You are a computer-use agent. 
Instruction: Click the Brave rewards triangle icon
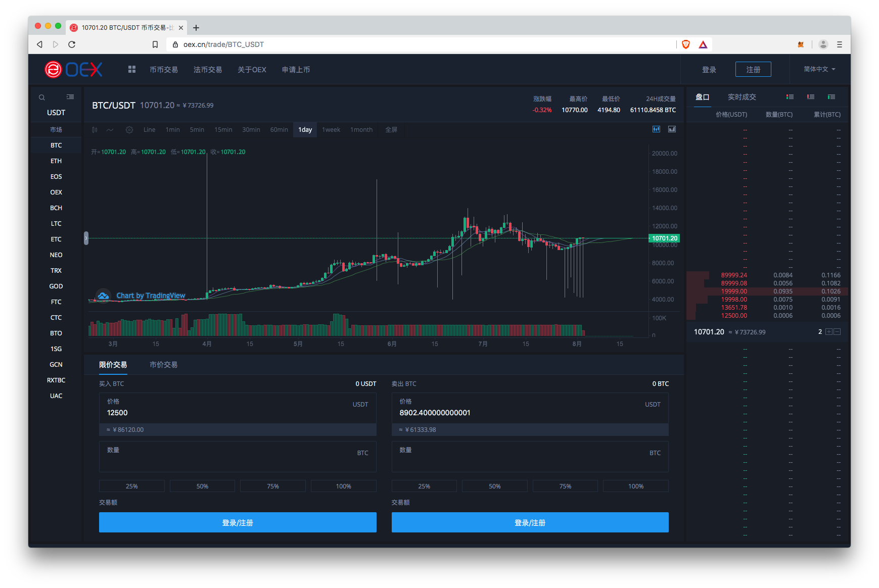pos(703,44)
